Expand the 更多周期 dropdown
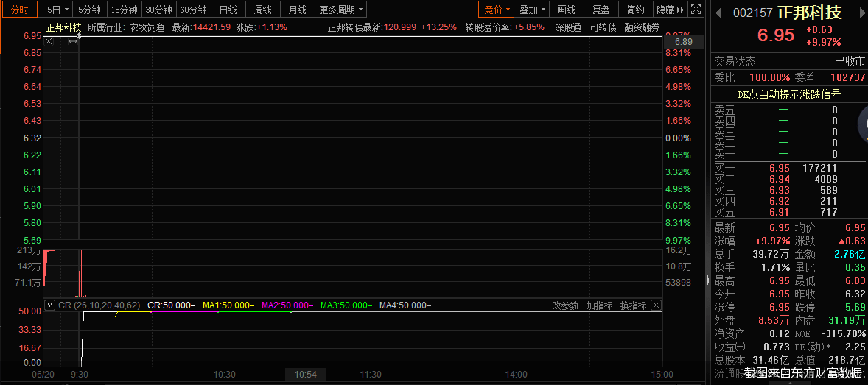This screenshot has width=868, height=385. tap(342, 10)
